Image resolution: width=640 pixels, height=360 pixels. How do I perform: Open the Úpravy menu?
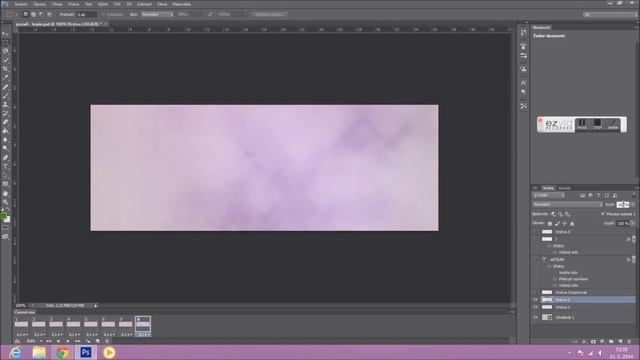click(x=39, y=4)
